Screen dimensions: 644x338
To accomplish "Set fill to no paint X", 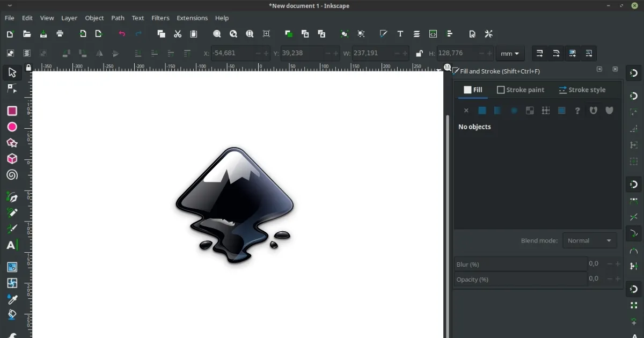I will pos(466,111).
